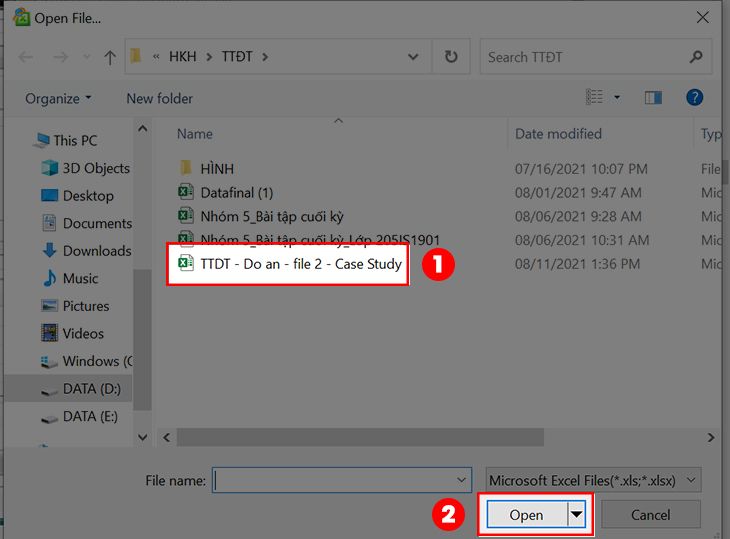Create a New folder
Image resolution: width=730 pixels, height=539 pixels.
coord(159,98)
